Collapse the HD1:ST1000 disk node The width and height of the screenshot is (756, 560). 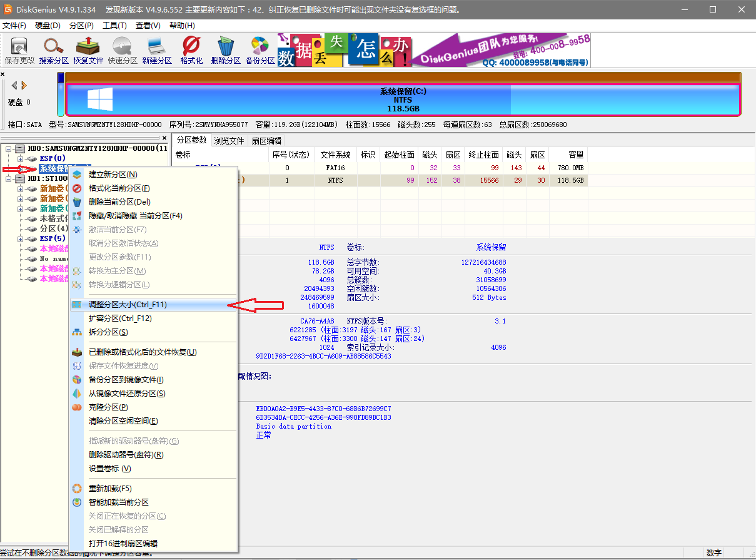click(9, 178)
